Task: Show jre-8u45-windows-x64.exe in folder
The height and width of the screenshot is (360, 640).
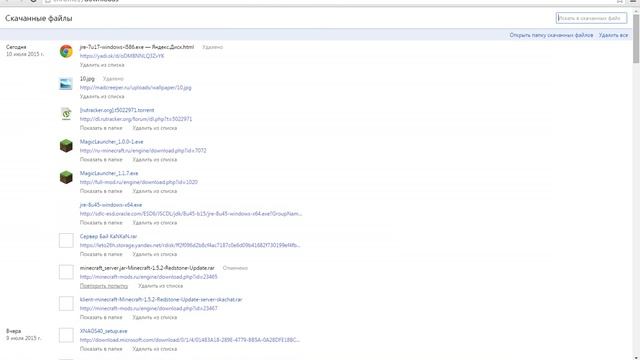Action: (x=101, y=223)
